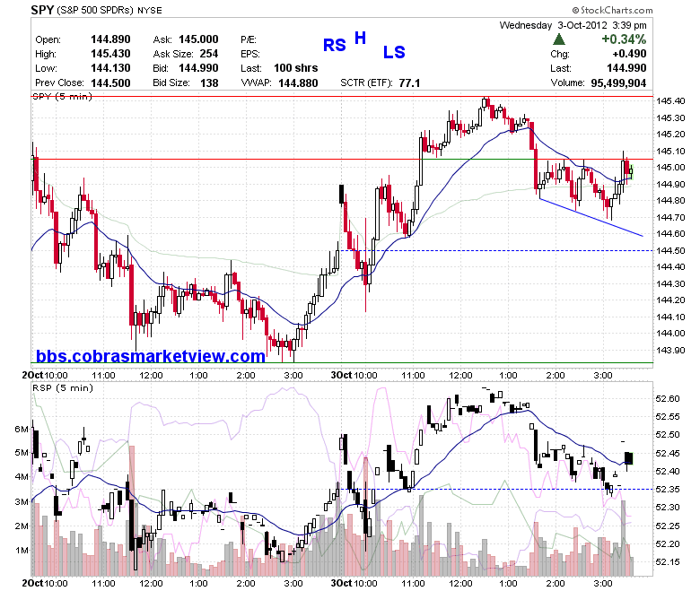The width and height of the screenshot is (700, 591).
Task: Click the +0.34% percent change
Action: [x=624, y=39]
